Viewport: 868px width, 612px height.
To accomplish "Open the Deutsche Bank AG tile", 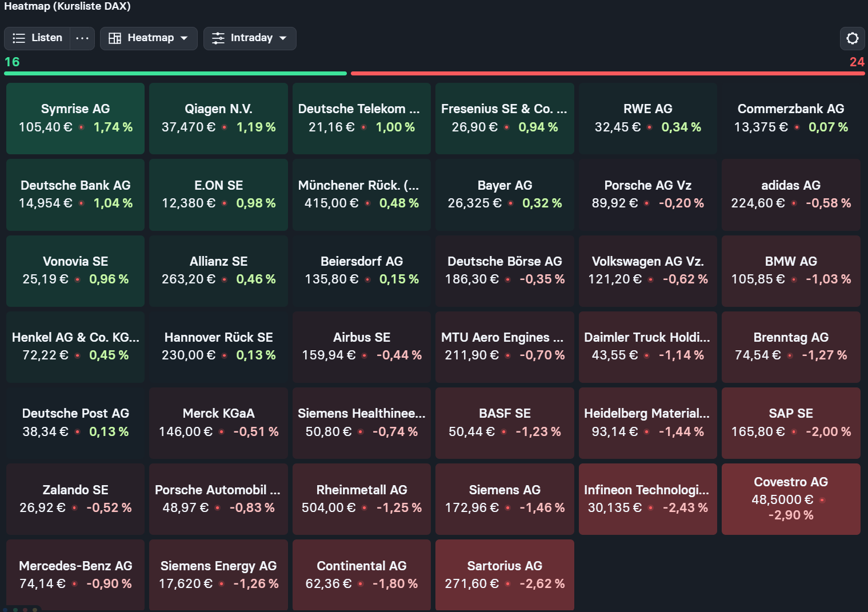I will click(x=75, y=195).
